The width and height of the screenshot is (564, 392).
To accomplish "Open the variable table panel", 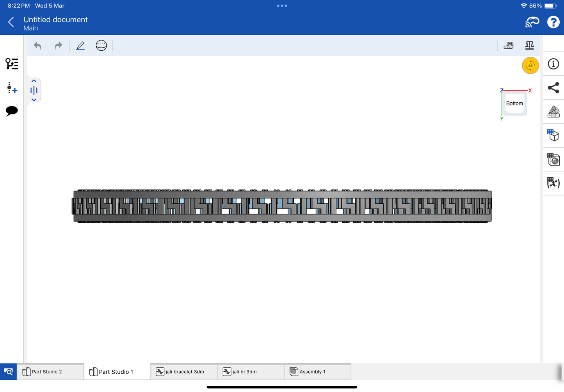I will 553,183.
